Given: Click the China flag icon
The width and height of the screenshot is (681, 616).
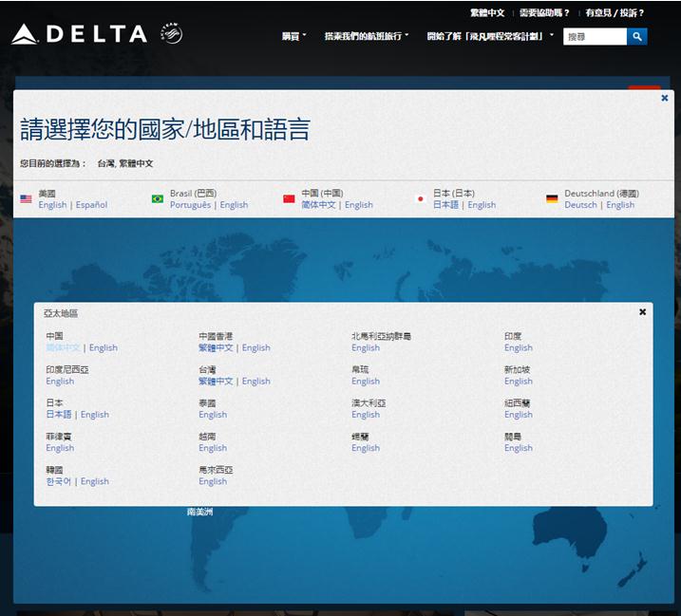Looking at the screenshot, I should 290,199.
